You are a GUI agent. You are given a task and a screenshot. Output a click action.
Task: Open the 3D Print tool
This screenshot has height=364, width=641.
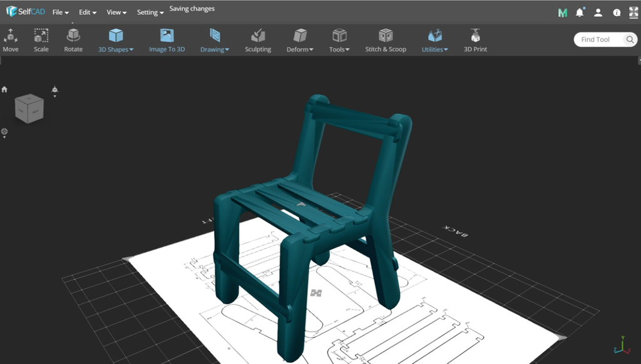tap(474, 39)
